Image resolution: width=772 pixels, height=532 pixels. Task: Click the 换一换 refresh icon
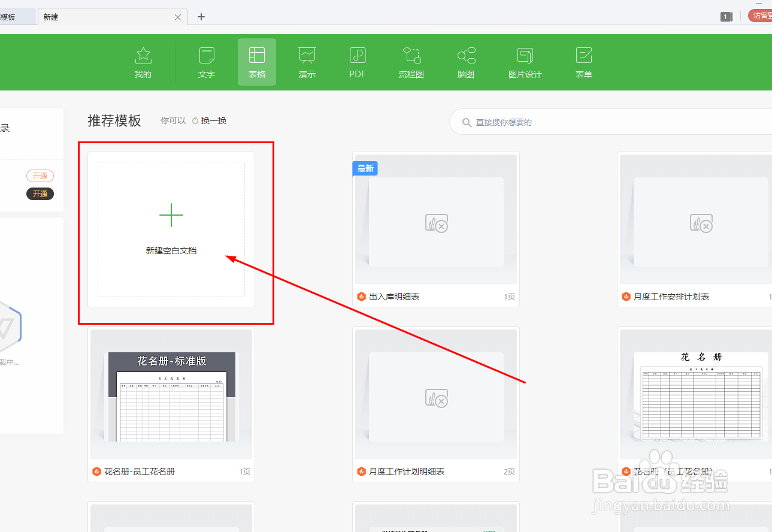pyautogui.click(x=195, y=120)
